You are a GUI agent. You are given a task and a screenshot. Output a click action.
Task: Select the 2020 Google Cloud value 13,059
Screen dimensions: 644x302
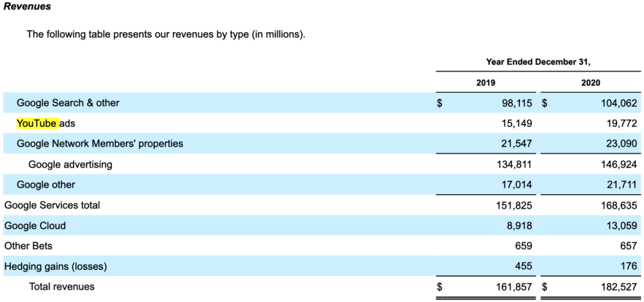(621, 226)
